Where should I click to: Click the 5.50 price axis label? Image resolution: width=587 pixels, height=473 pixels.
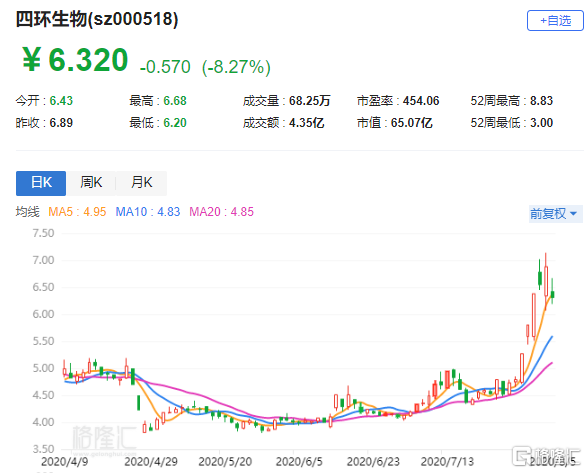tap(43, 341)
